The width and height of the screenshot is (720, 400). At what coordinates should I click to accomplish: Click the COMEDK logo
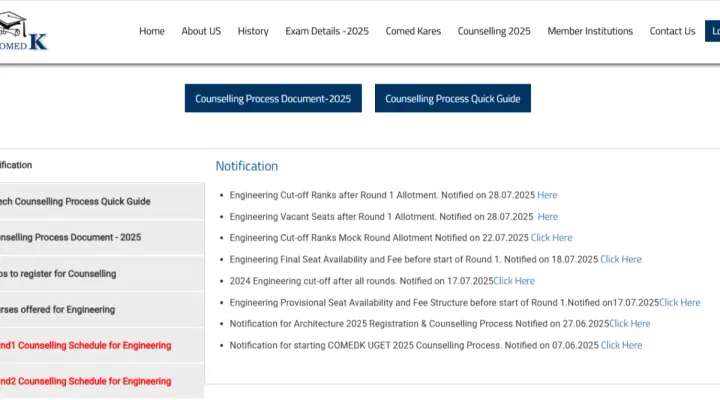(x=23, y=31)
